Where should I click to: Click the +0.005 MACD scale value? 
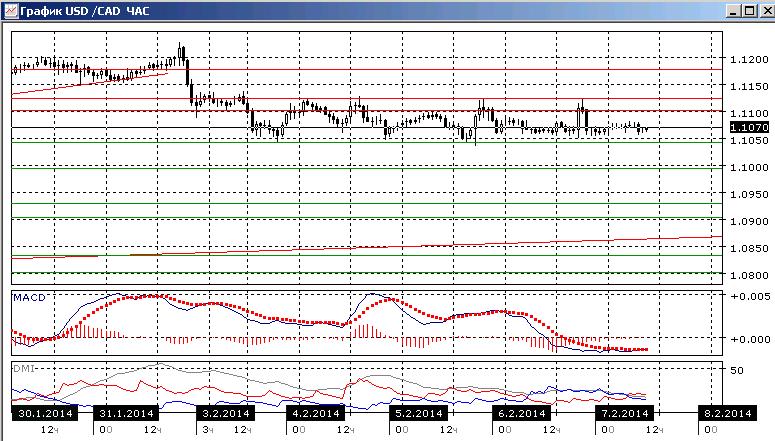point(750,297)
